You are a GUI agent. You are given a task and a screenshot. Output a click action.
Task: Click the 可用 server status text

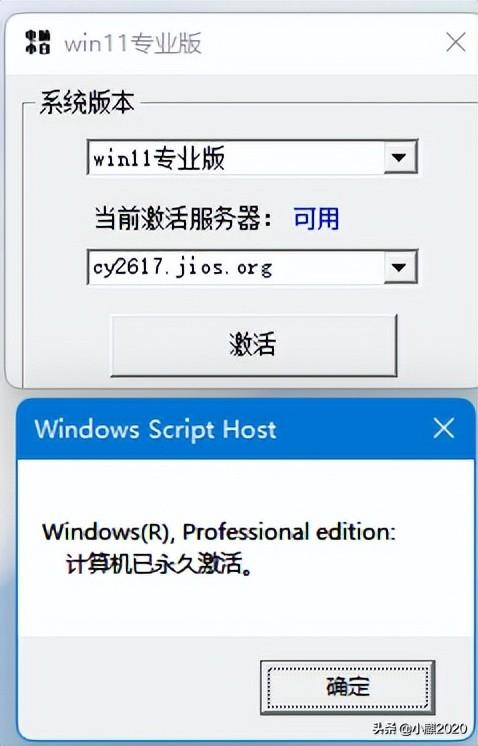(316, 219)
